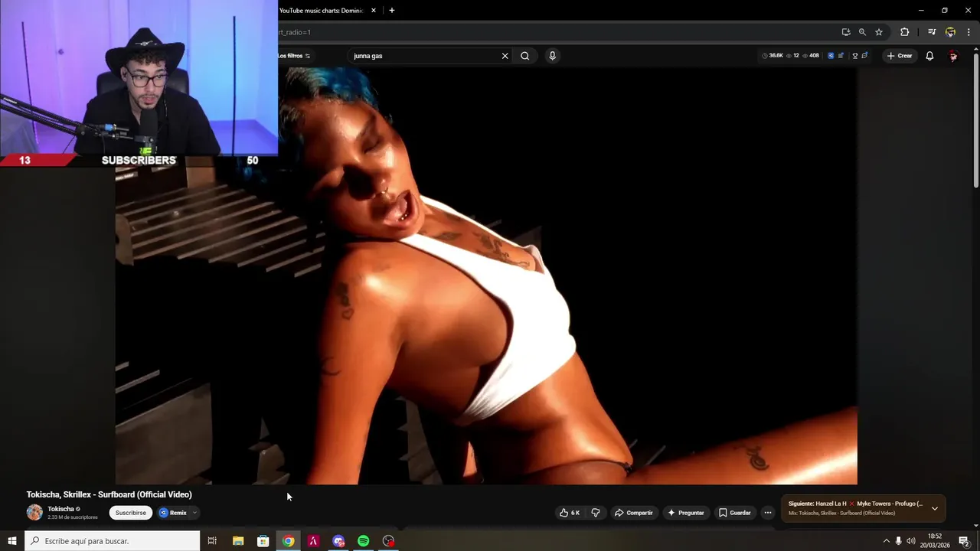The height and width of the screenshot is (551, 980).
Task: Click the install app icon in address bar
Action: pos(846,32)
